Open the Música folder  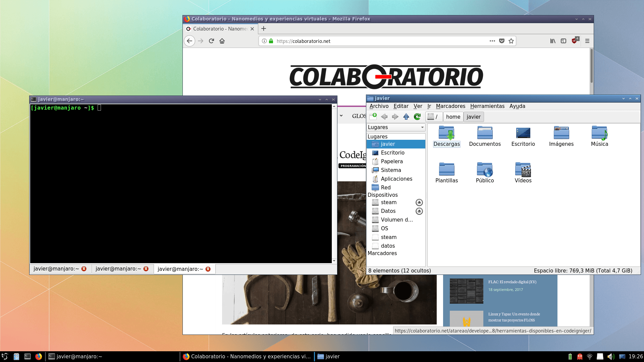[x=599, y=136]
